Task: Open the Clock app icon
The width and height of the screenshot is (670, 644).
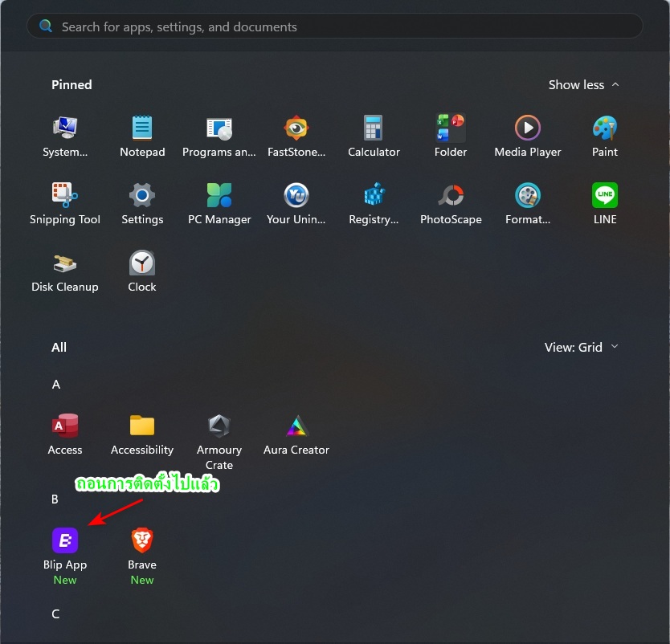Action: (x=142, y=263)
